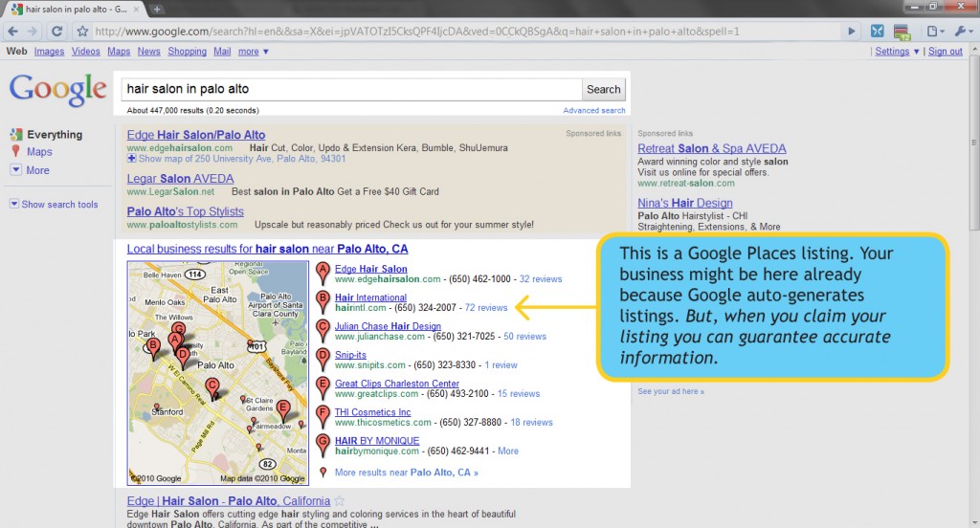Open Legar Salon AVEDA sponsored ad
980x528 pixels.
tap(181, 179)
